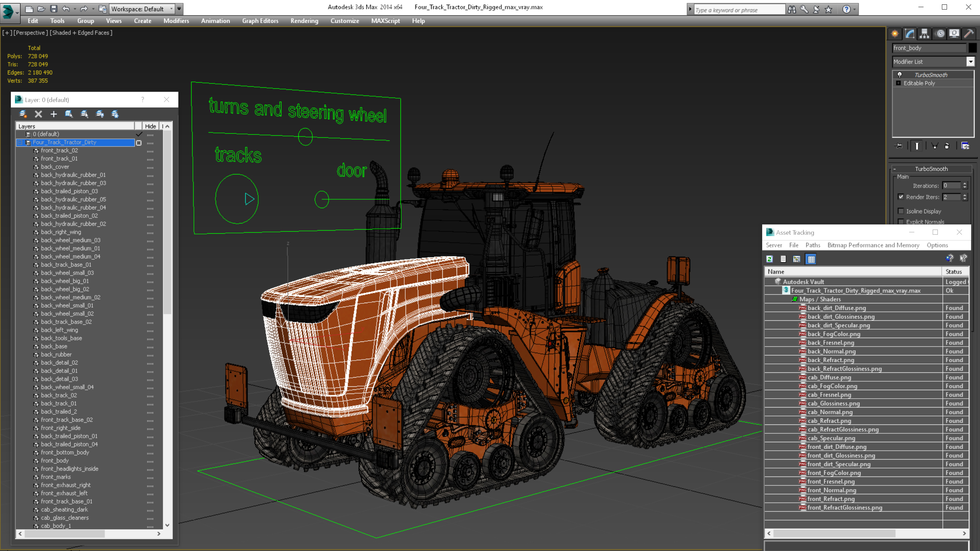This screenshot has width=980, height=551.
Task: Click the front_body object color swatch
Action: click(973, 48)
